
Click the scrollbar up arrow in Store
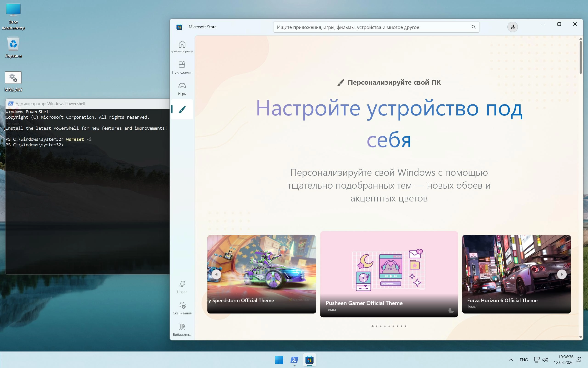pos(581,39)
